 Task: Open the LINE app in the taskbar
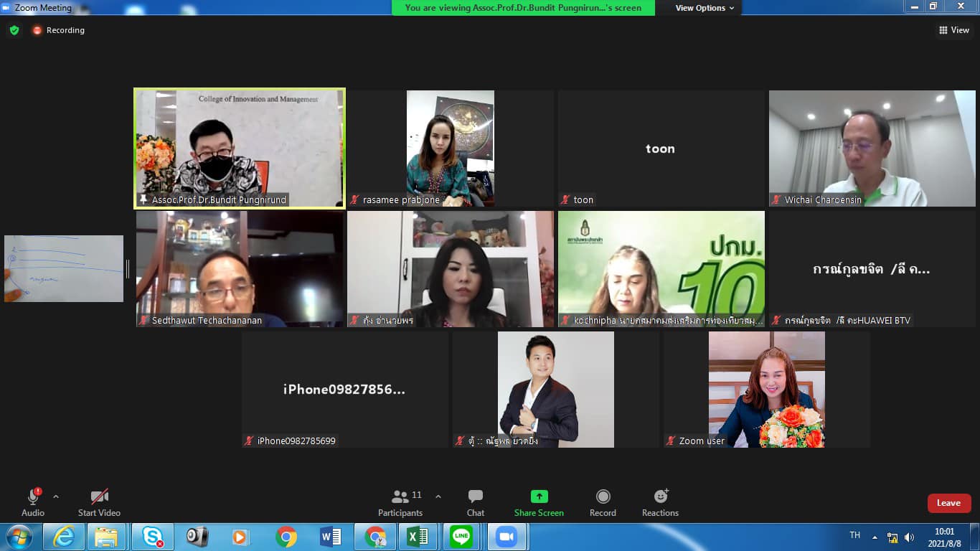click(461, 537)
